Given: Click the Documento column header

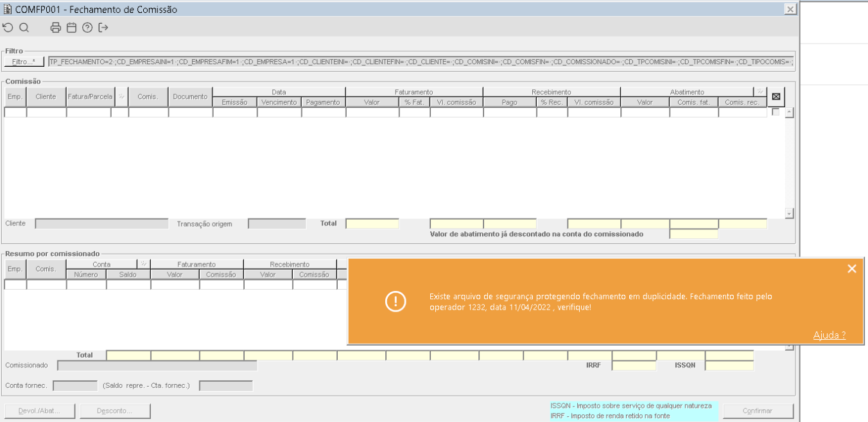Looking at the screenshot, I should [x=190, y=96].
